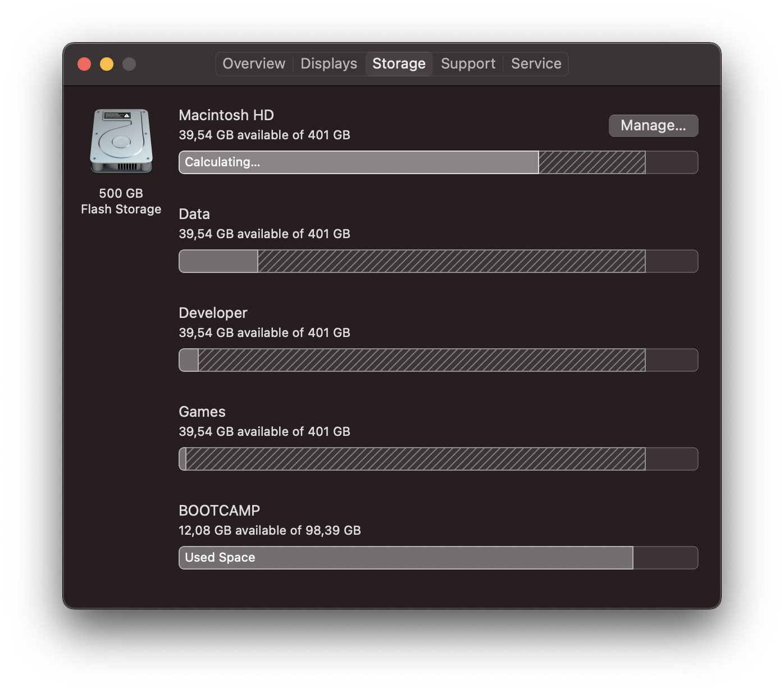Click the disabled gray zoom window button
This screenshot has width=784, height=692.
(x=129, y=64)
